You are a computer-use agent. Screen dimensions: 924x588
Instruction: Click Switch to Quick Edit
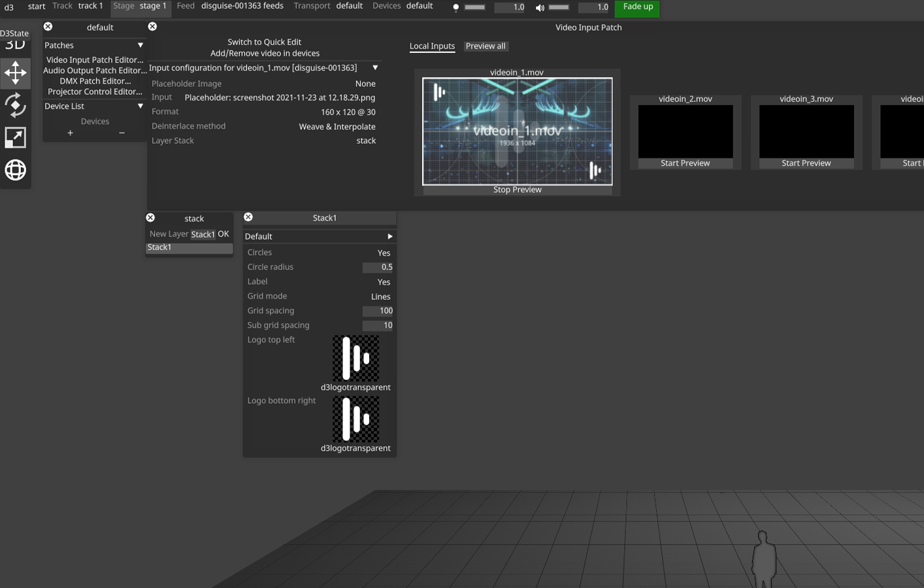[264, 42]
